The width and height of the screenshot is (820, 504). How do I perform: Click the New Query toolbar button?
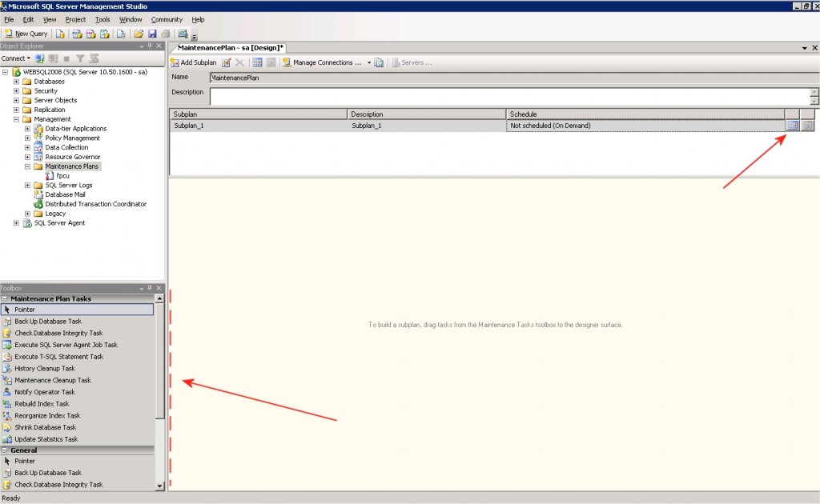pyautogui.click(x=26, y=34)
